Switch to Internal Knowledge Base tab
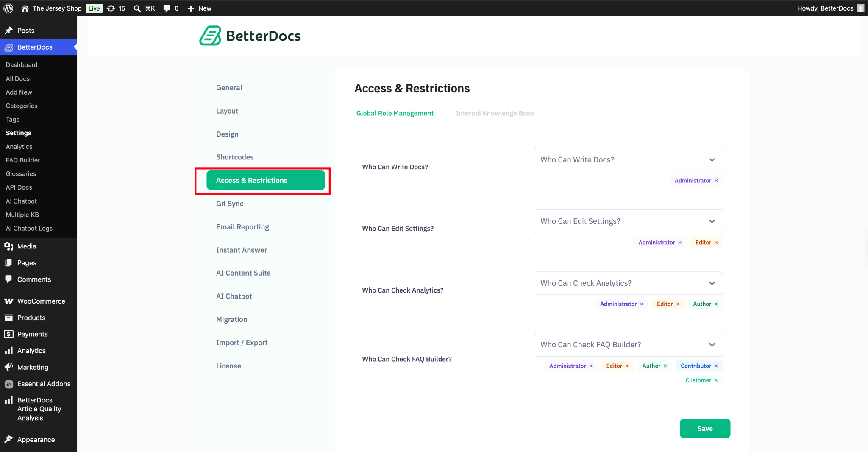This screenshot has height=452, width=868. pyautogui.click(x=495, y=113)
